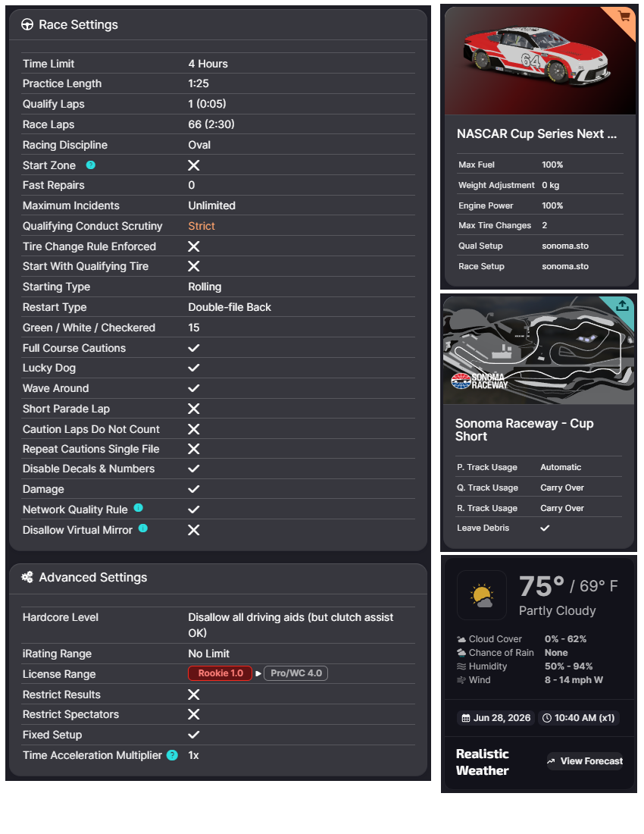The image size is (644, 834).
Task: Toggle the Lucky Dog checkmark
Action: [x=194, y=368]
